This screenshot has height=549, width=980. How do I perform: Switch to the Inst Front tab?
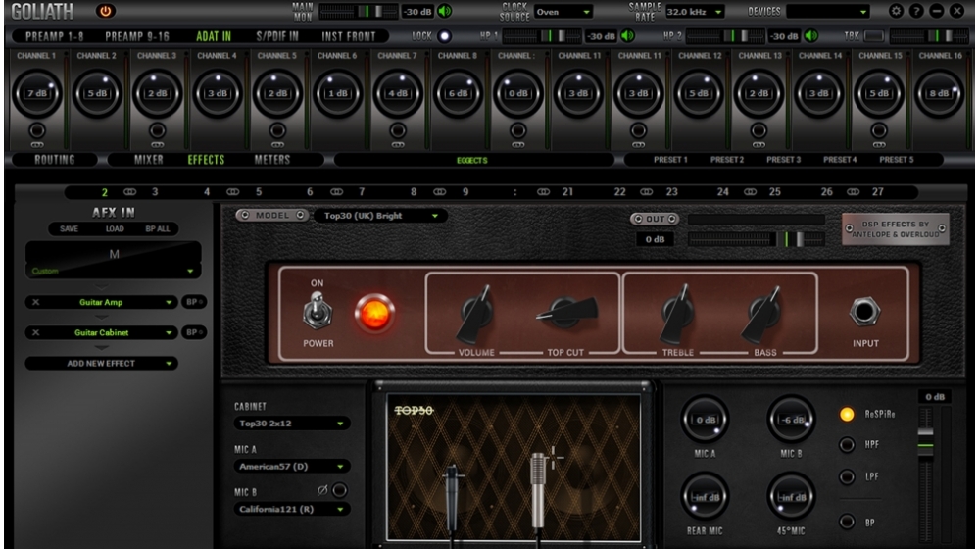pos(349,36)
